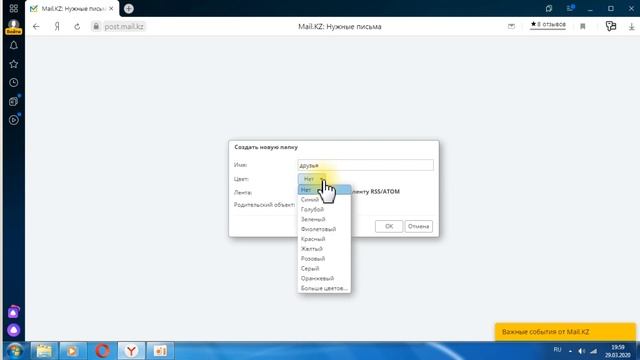Viewport: 640px width, 360px height.
Task: Choose 'Зеленый' color option
Action: pos(324,219)
